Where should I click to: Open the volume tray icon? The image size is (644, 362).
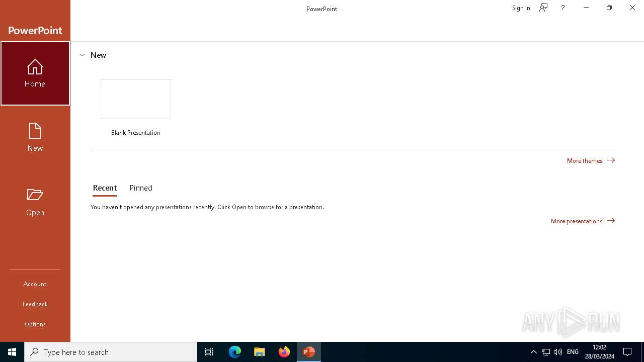558,352
